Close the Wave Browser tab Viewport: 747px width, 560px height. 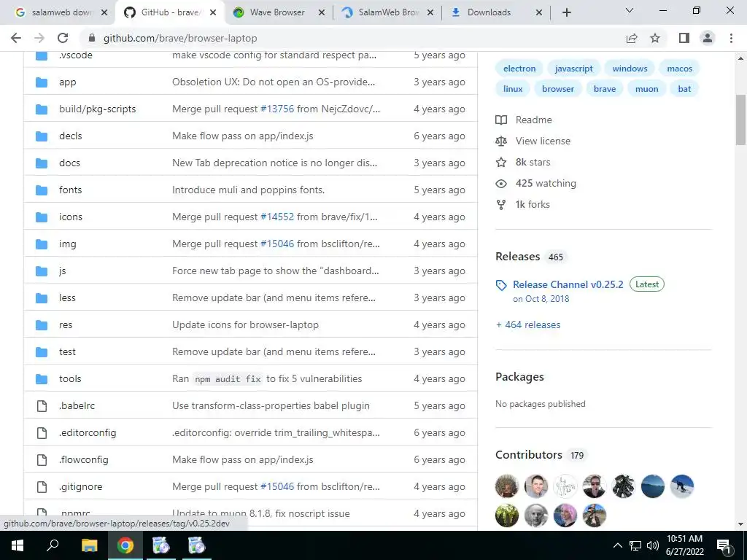pyautogui.click(x=322, y=13)
